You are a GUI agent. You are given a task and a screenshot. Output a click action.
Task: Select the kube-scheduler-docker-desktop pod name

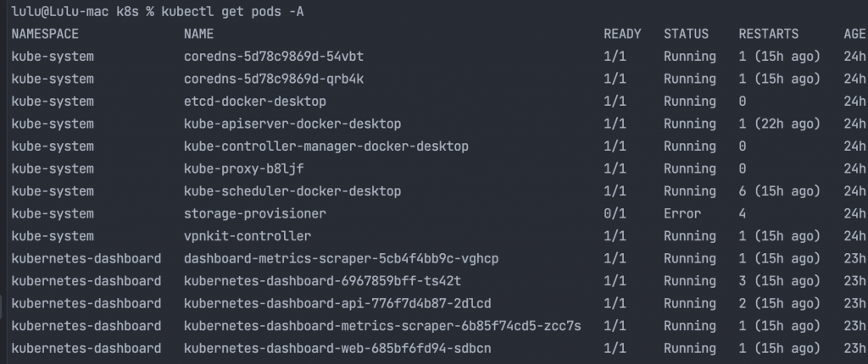tap(292, 191)
